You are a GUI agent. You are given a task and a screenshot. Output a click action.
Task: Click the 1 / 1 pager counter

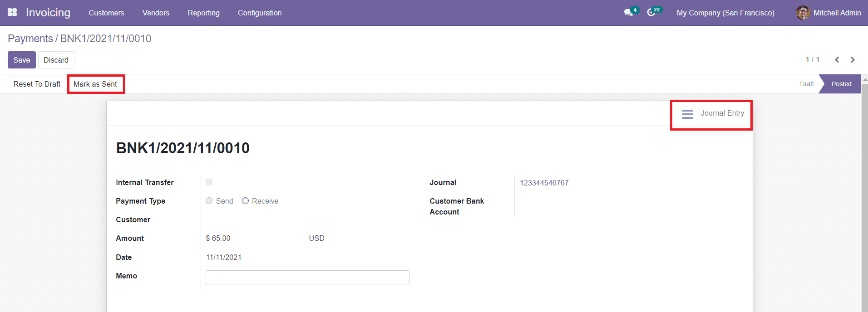coord(812,60)
